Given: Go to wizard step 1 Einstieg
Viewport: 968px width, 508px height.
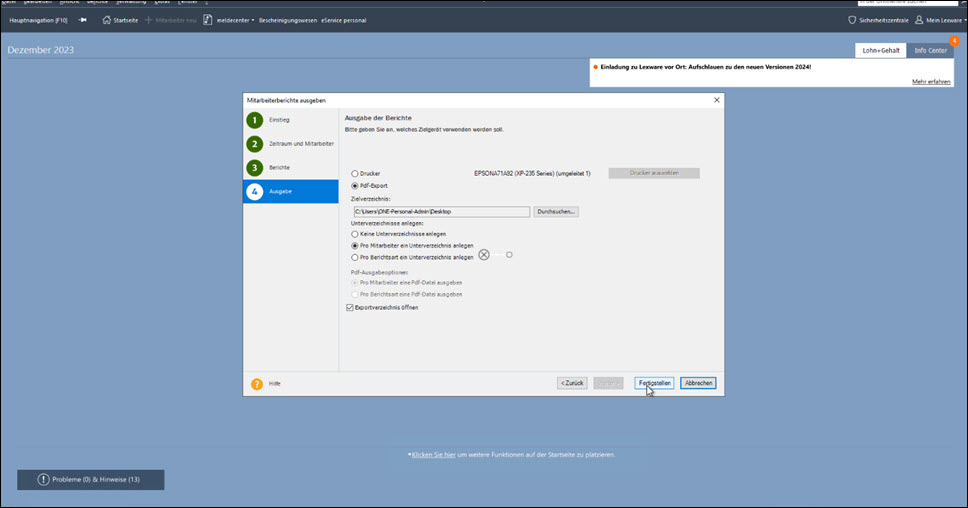Looking at the screenshot, I should pos(256,120).
